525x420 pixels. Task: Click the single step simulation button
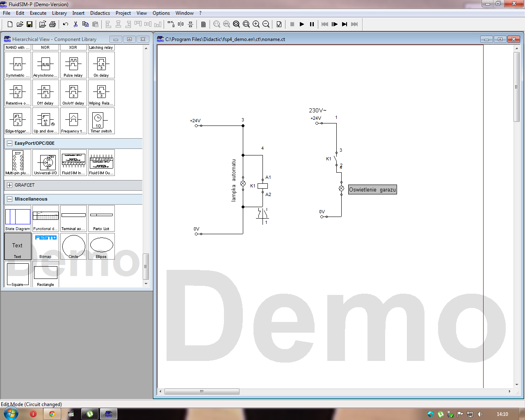pyautogui.click(x=335, y=24)
